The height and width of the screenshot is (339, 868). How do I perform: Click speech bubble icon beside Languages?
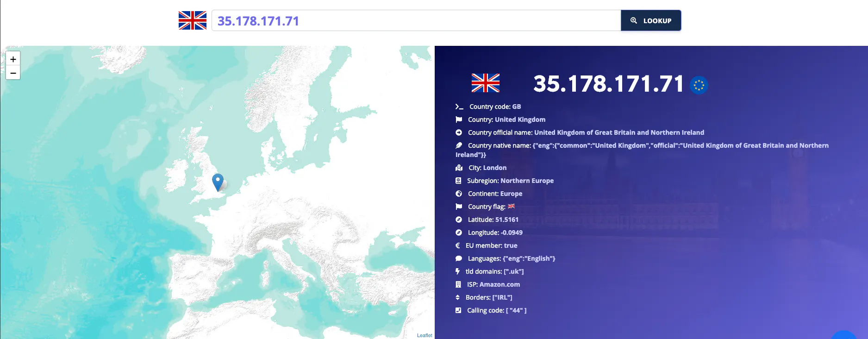point(459,258)
